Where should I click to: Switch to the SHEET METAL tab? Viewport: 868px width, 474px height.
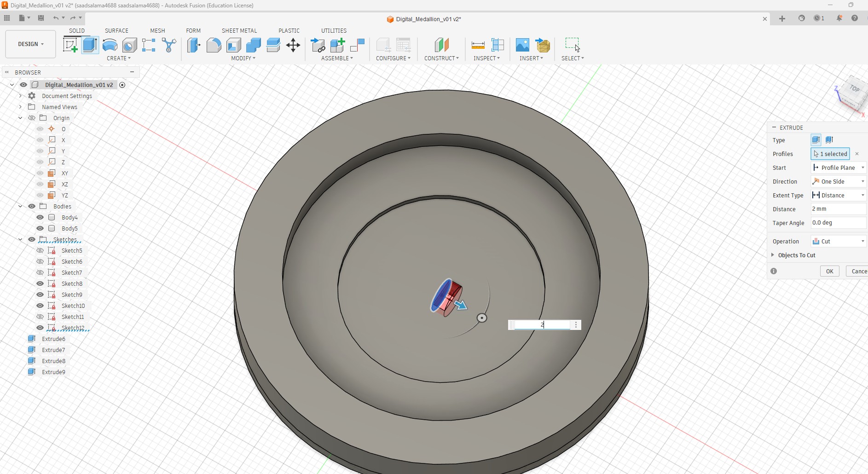[239, 30]
